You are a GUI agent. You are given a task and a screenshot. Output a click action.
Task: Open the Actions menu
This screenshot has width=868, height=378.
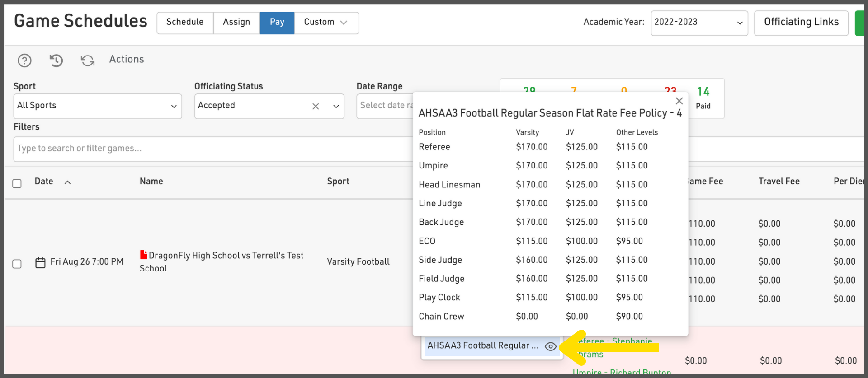click(127, 59)
